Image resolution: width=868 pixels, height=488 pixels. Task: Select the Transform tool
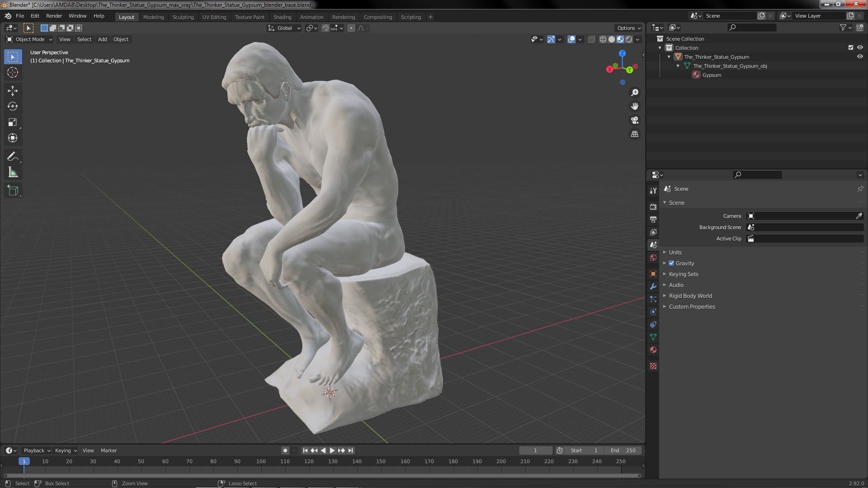coord(13,138)
